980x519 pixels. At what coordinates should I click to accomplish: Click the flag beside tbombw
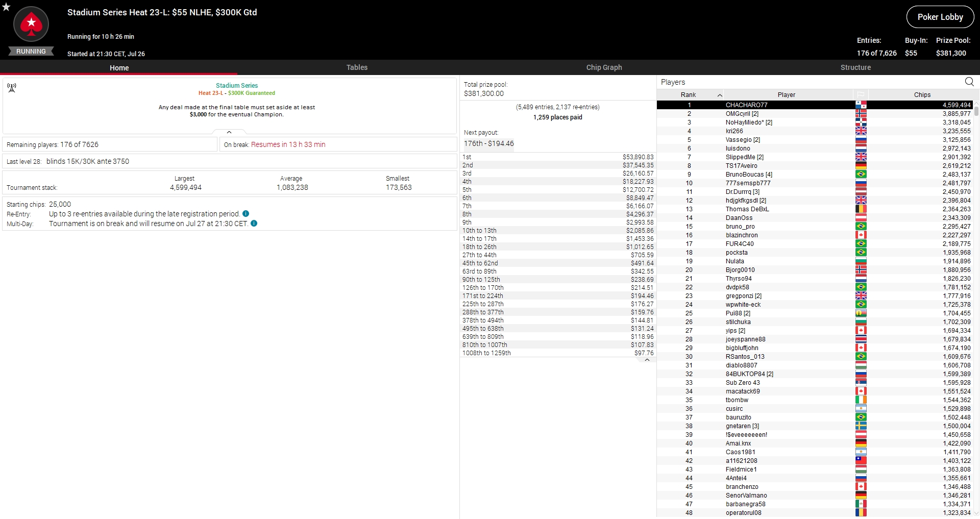[861, 400]
